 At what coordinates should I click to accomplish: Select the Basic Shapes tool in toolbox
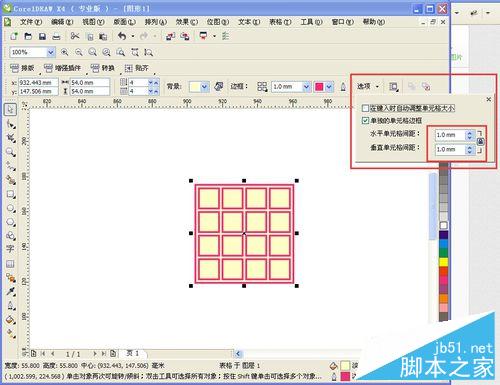tap(10, 236)
